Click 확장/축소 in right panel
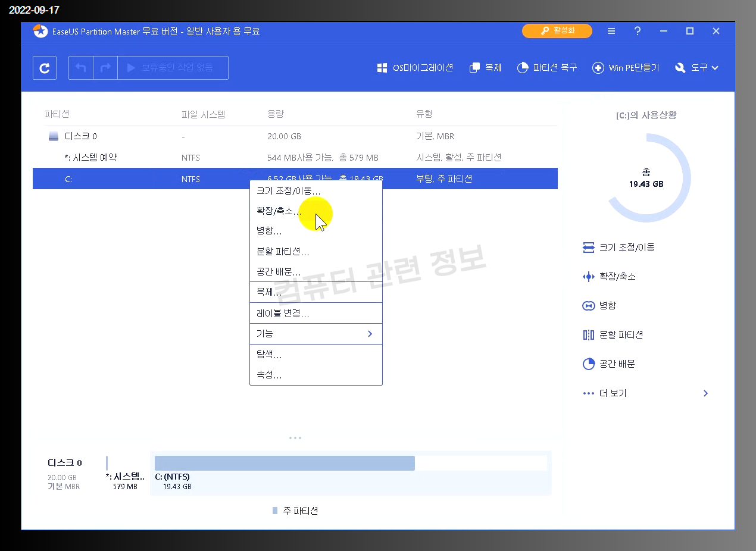Screen dimensions: 756x551 pos(610,276)
